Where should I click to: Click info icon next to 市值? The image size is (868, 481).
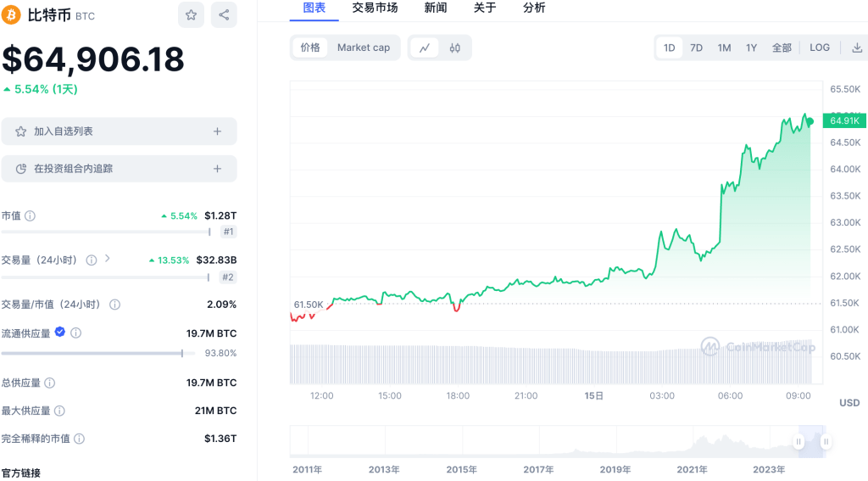pos(31,216)
